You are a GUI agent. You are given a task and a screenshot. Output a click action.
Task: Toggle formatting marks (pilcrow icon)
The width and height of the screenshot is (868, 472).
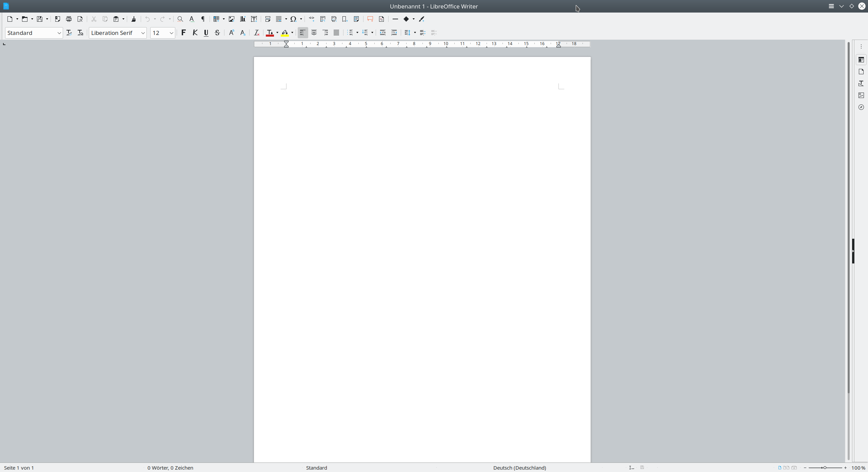pos(203,19)
